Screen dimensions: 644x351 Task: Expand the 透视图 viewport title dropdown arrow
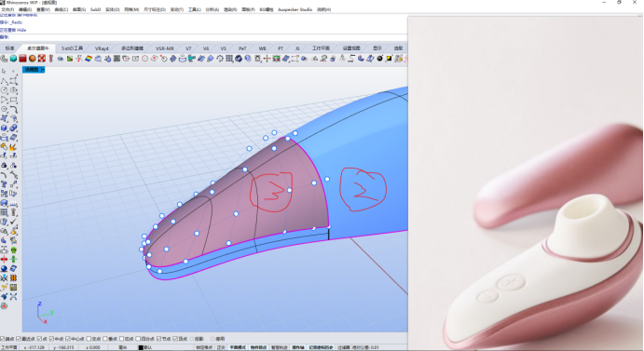tap(42, 70)
